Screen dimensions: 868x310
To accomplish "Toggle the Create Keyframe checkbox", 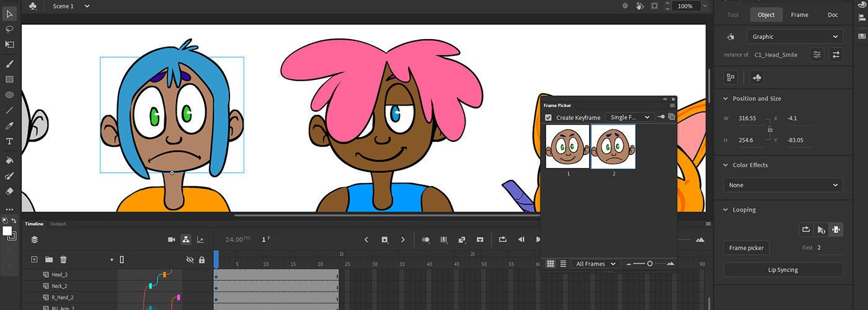I will 548,117.
